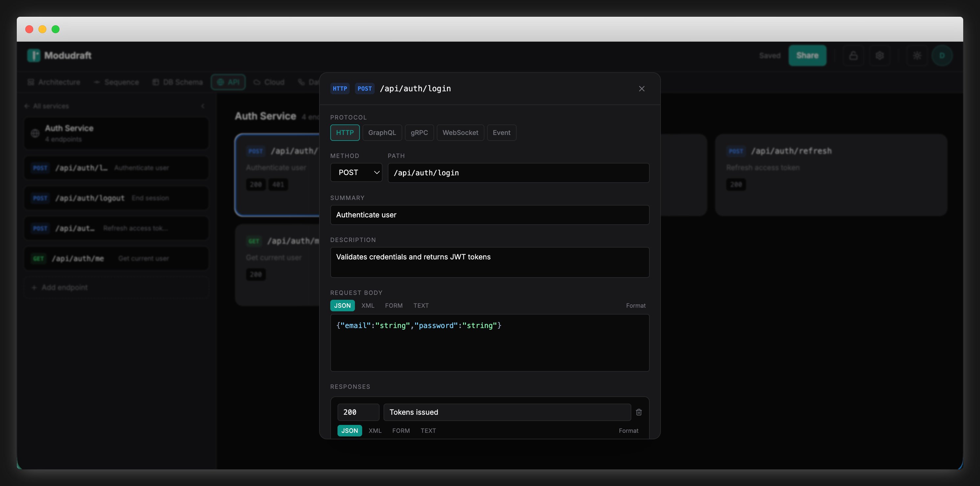Switch to the Architecture tab
The width and height of the screenshot is (980, 486).
point(54,82)
